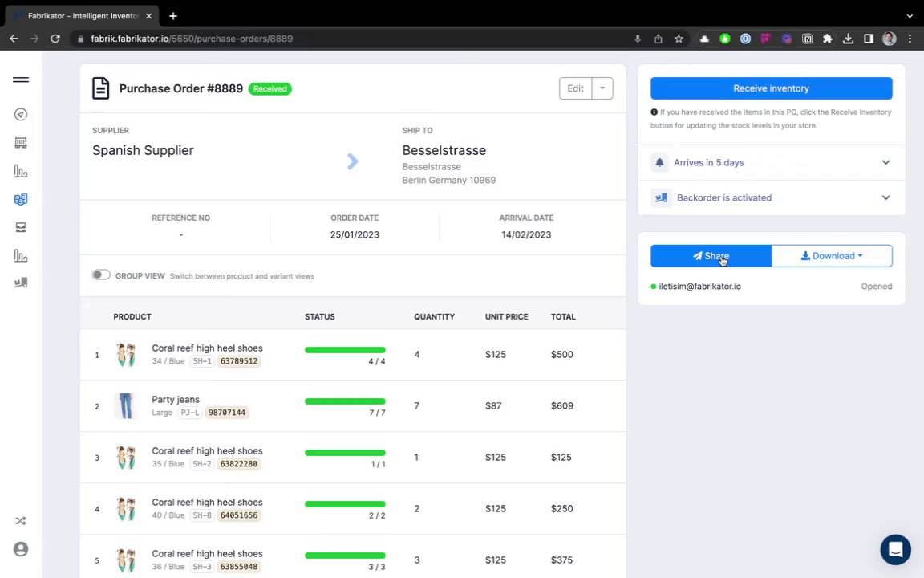The height and width of the screenshot is (578, 924).
Task: Expand the 'Backorder is activated' section
Action: (x=771, y=197)
